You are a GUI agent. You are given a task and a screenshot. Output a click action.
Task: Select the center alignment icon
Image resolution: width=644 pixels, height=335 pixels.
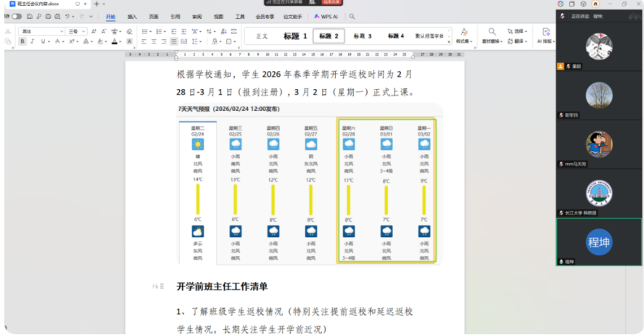[x=154, y=41]
